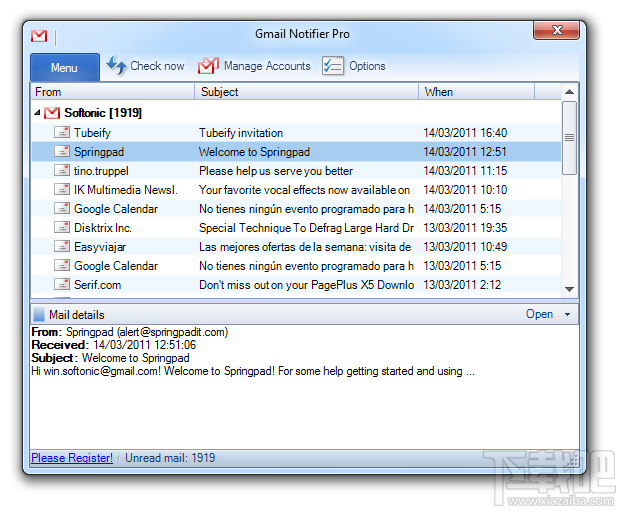The width and height of the screenshot is (623, 511).
Task: Click the date 14/03/2011 16:40
Action: click(x=465, y=133)
